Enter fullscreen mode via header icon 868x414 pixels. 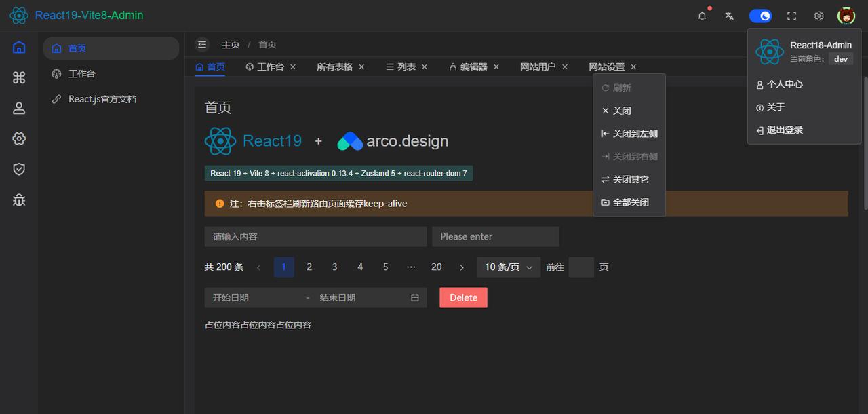pos(791,16)
